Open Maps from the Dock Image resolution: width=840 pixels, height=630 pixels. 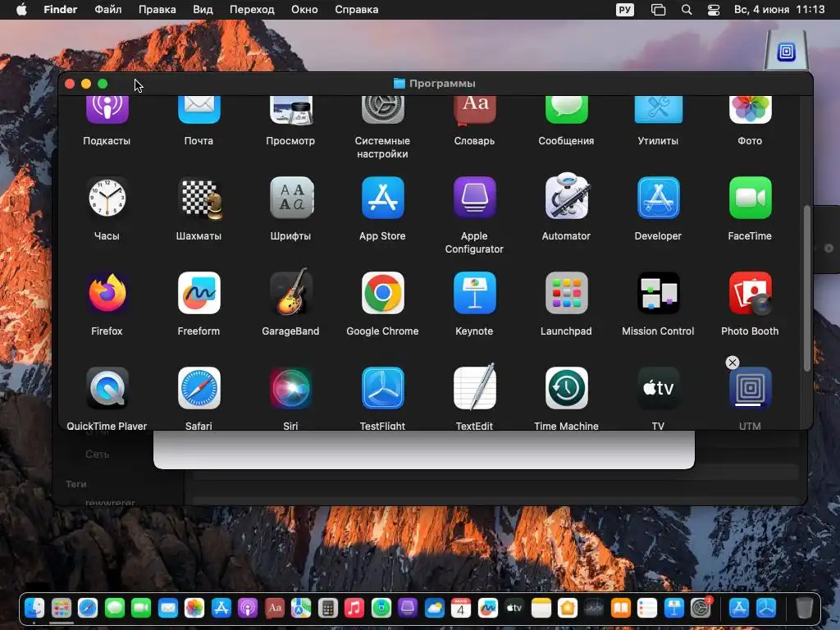tap(301, 608)
